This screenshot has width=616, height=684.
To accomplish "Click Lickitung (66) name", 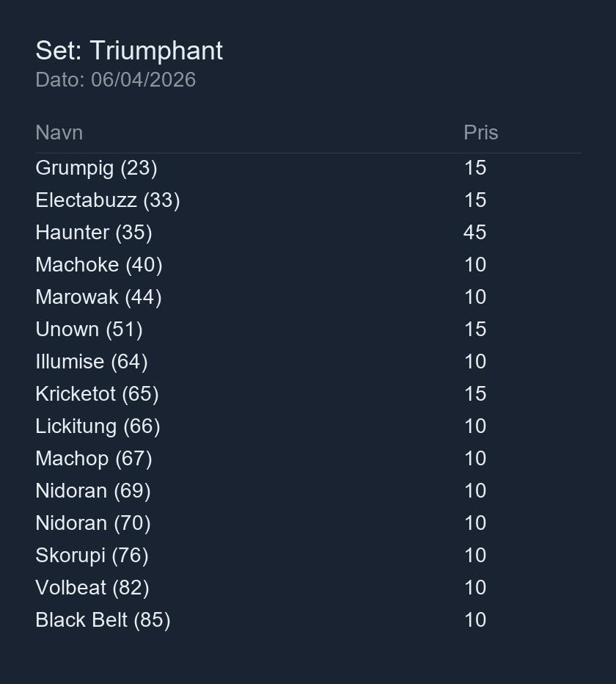I will pyautogui.click(x=98, y=426).
